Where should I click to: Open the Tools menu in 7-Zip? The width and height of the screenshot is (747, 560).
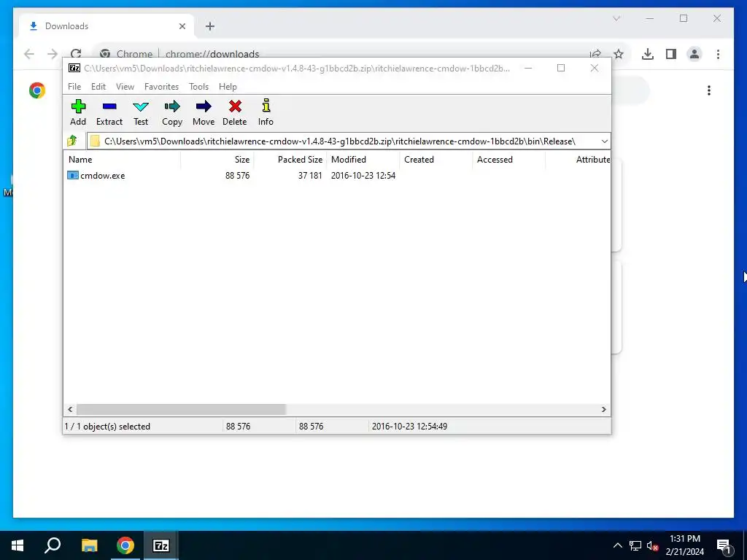click(198, 86)
